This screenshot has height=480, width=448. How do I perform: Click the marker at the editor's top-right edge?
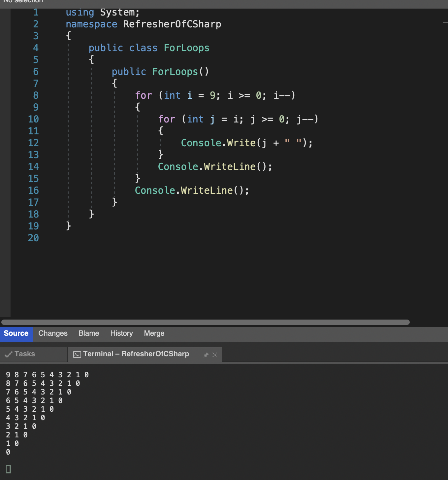pyautogui.click(x=445, y=22)
